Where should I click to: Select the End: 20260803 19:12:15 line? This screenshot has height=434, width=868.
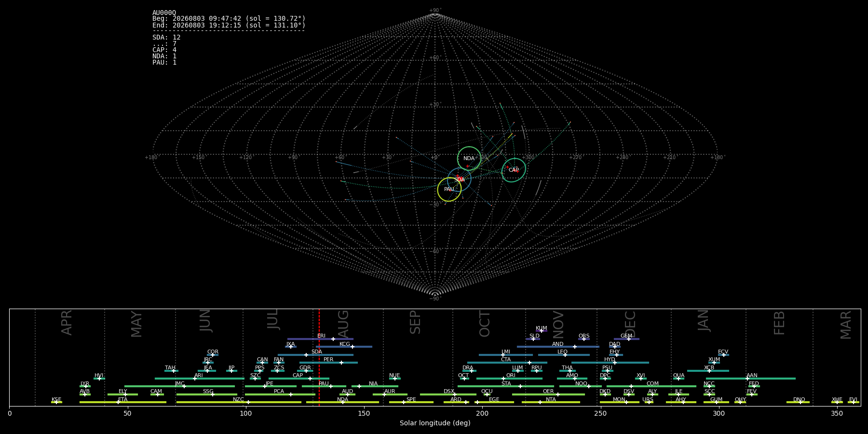click(229, 25)
